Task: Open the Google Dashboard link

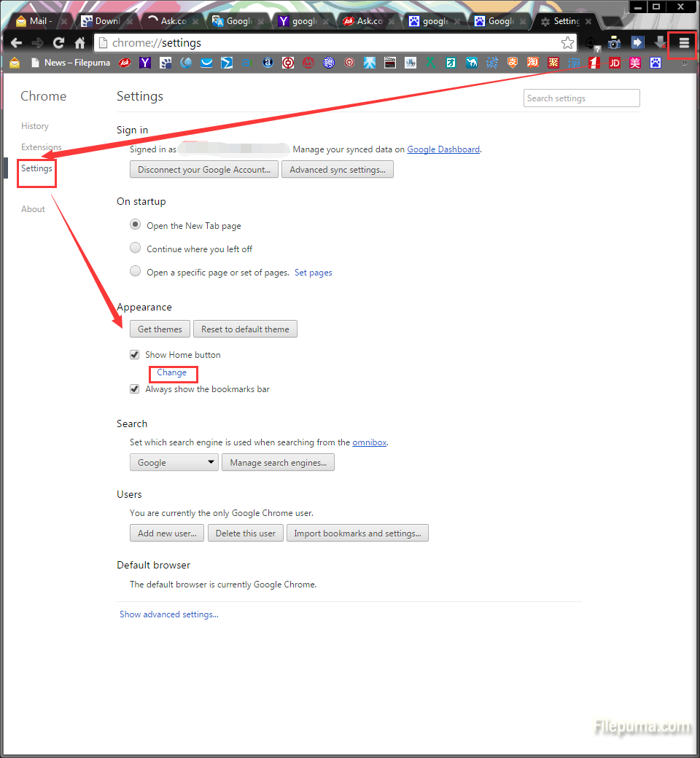Action: (443, 149)
